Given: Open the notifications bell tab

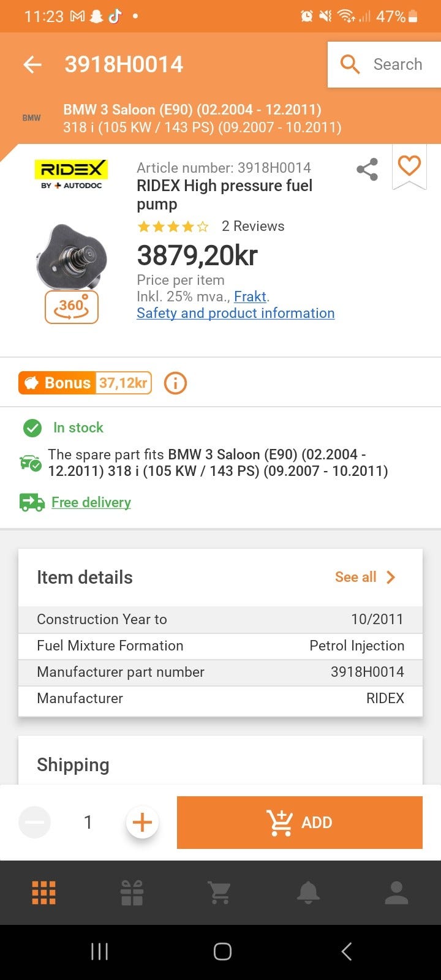Looking at the screenshot, I should point(308,893).
